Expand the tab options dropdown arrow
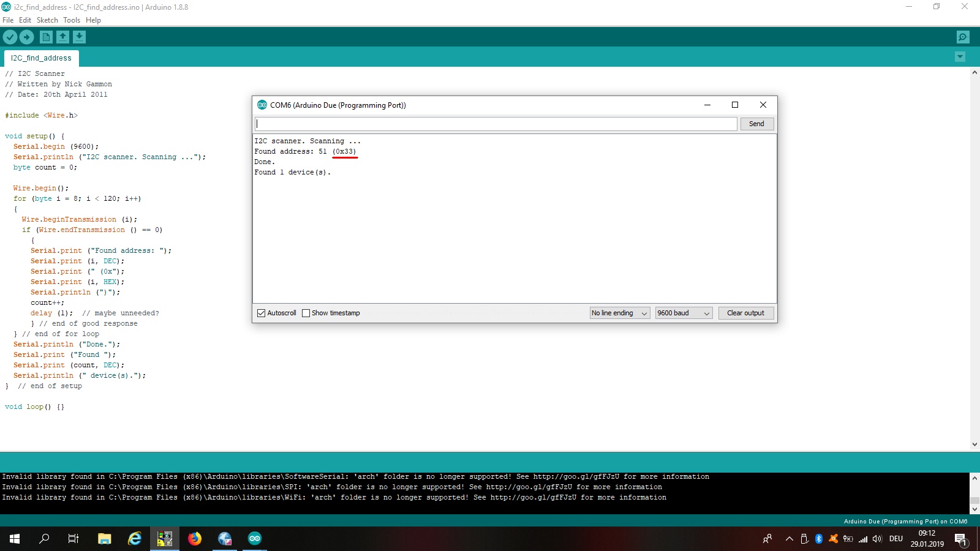This screenshot has width=980, height=551. coord(960,57)
